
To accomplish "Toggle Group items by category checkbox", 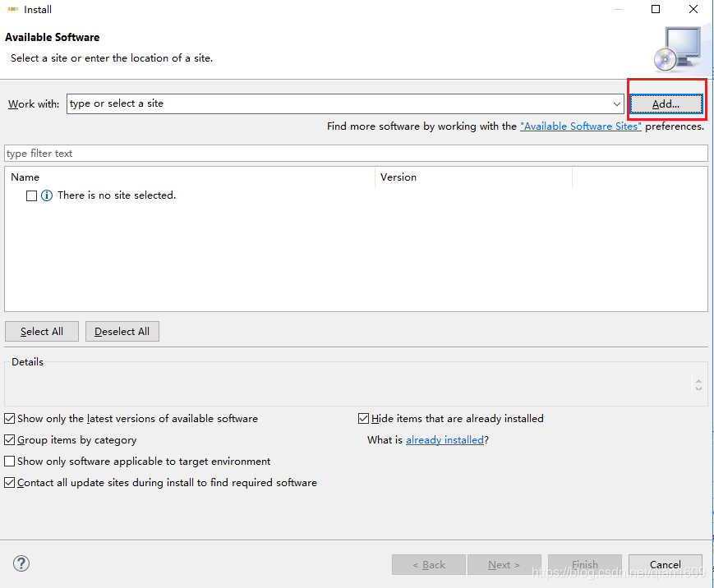I will (10, 440).
